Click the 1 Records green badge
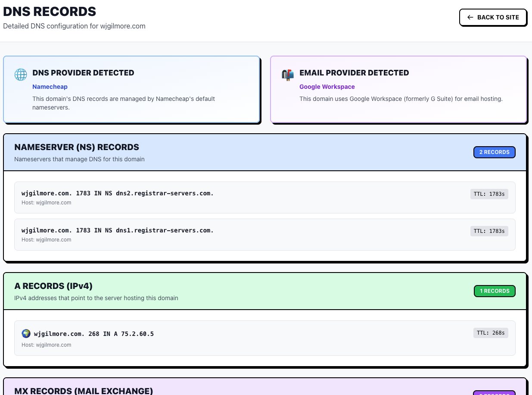 point(494,291)
